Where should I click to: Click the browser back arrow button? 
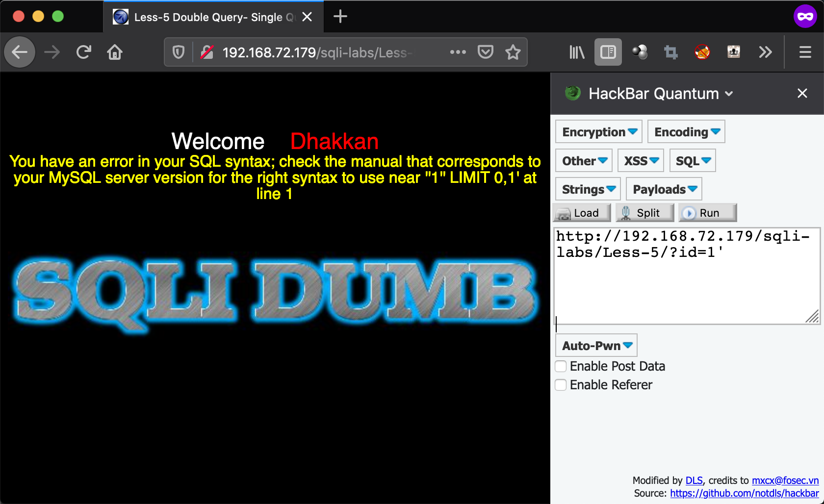(x=20, y=52)
